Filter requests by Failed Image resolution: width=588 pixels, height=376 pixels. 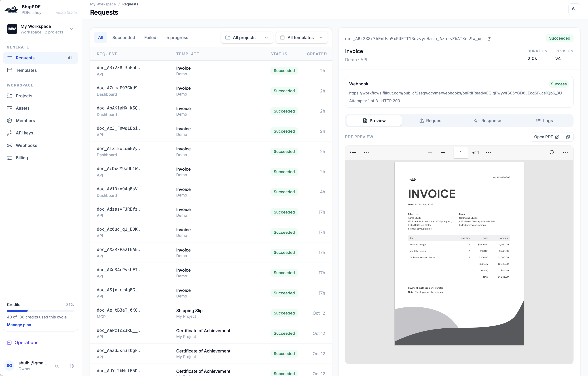click(150, 38)
